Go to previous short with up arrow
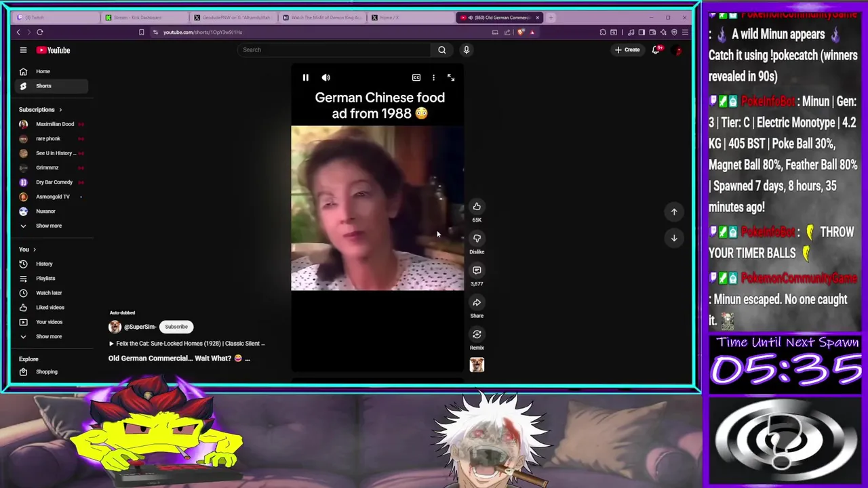Viewport: 868px width, 488px height. tap(674, 211)
